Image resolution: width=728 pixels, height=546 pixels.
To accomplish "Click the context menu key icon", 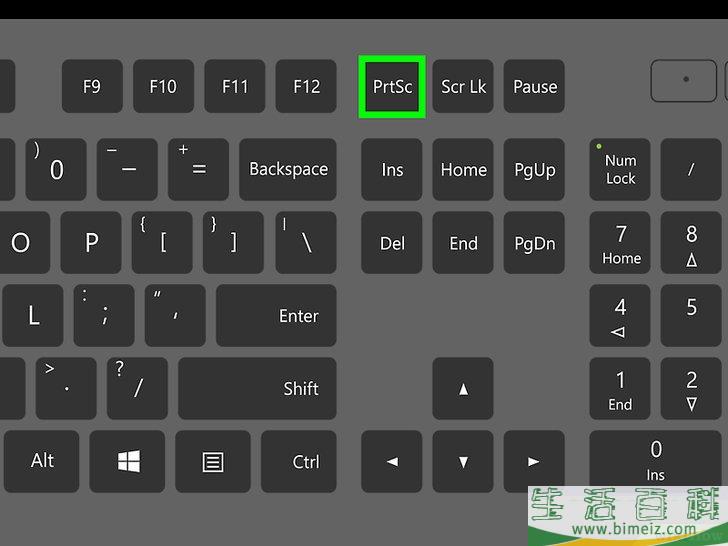I will (213, 461).
